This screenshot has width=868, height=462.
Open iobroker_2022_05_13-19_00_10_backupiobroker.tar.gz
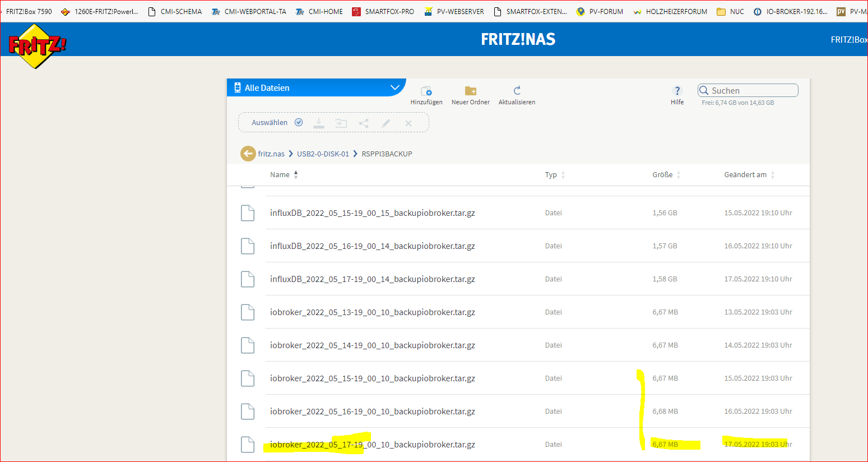(373, 312)
